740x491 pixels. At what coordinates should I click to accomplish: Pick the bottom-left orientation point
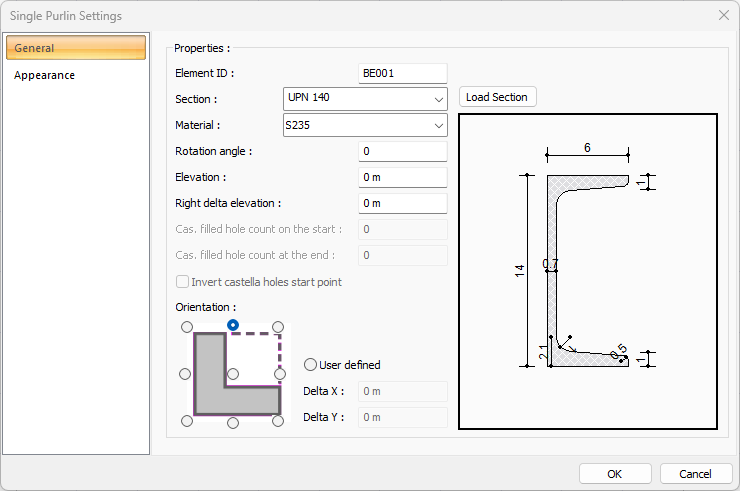coord(186,421)
